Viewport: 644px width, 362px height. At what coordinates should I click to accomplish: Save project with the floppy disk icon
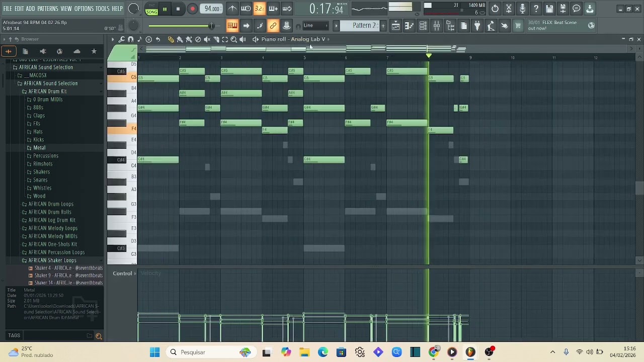(549, 9)
